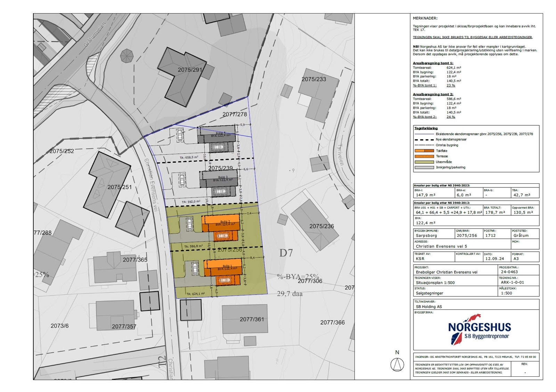Click the date '12.09.24'
This screenshot has height=392, width=556.
(494, 259)
